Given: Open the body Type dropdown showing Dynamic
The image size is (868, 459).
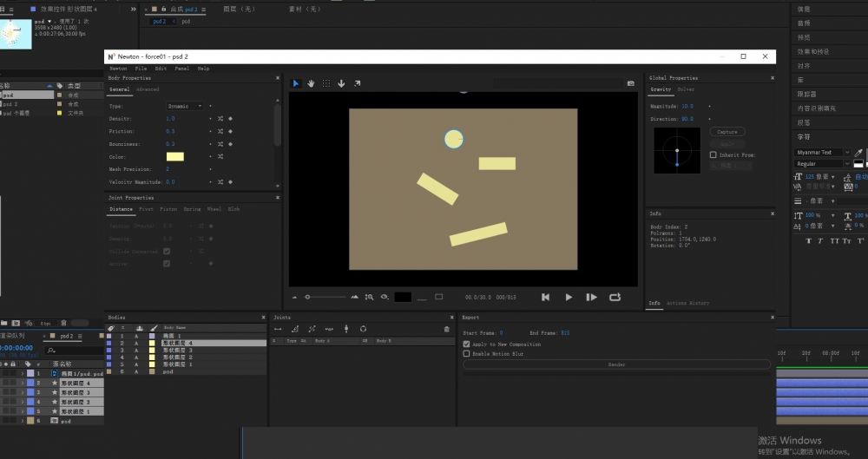Looking at the screenshot, I should pyautogui.click(x=185, y=106).
